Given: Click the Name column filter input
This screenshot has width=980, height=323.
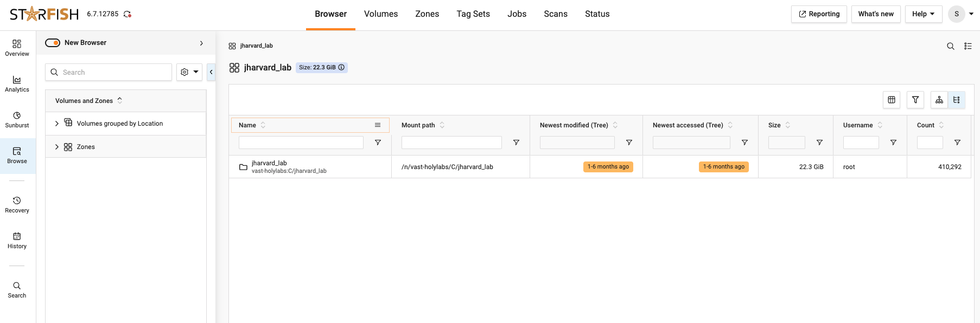Looking at the screenshot, I should [x=301, y=143].
